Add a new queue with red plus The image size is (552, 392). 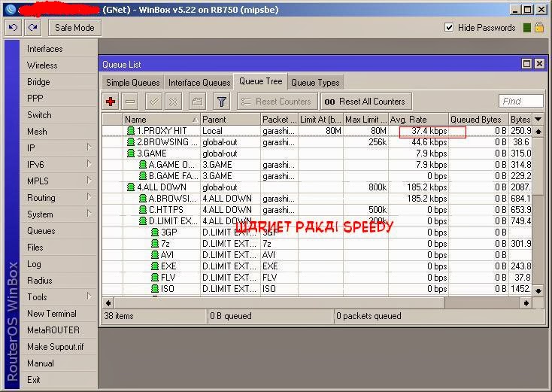coord(111,102)
